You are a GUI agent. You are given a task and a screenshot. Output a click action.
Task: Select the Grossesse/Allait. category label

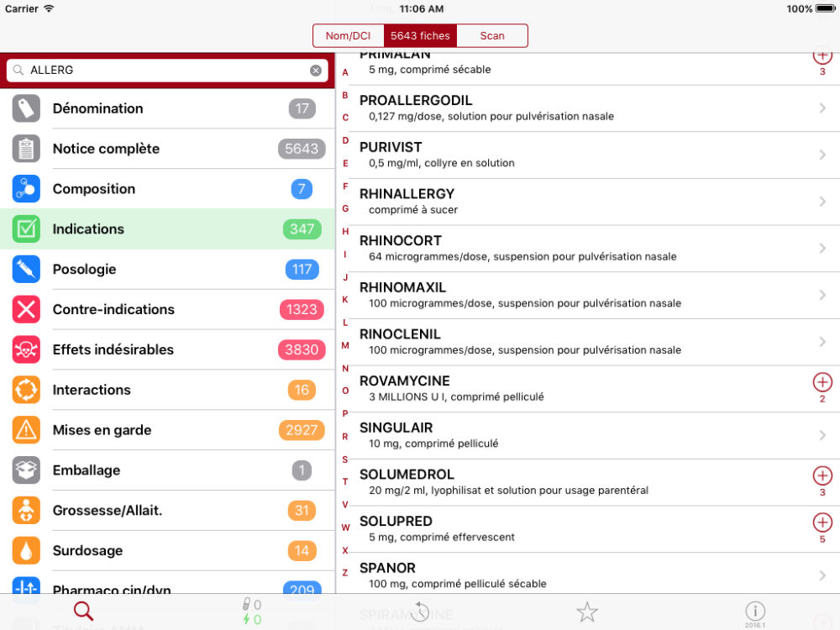point(108,510)
